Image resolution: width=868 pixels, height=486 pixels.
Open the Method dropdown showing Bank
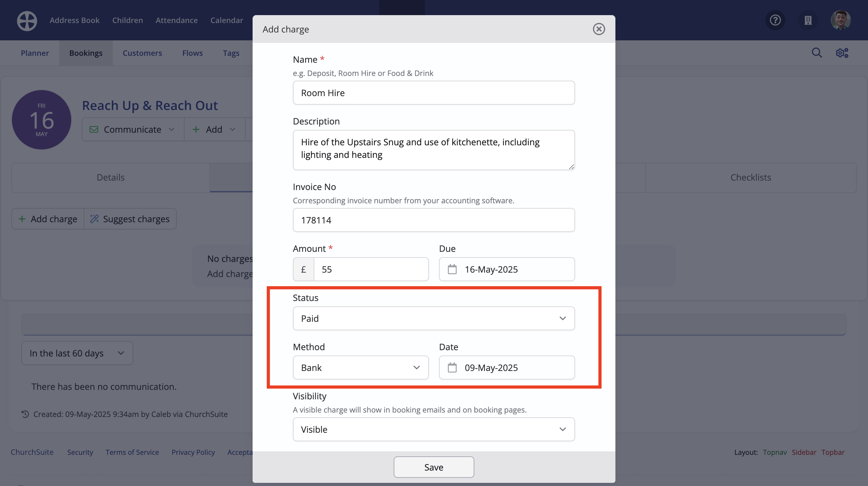click(361, 367)
